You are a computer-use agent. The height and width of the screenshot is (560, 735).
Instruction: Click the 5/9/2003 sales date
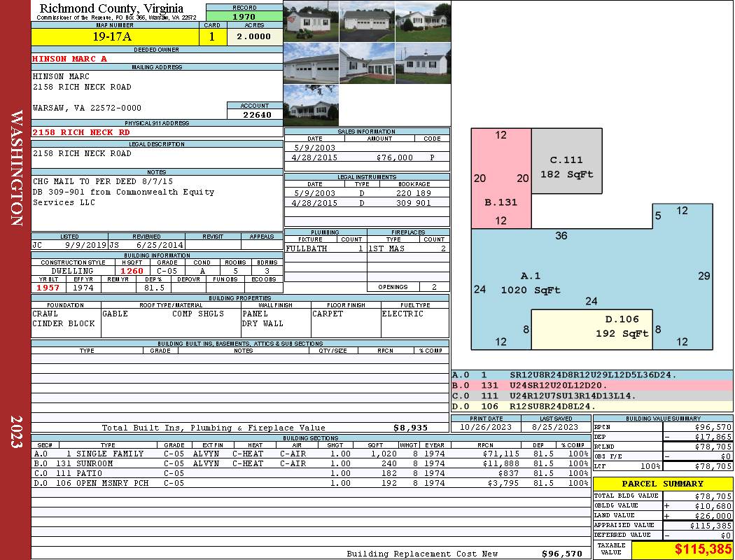(x=314, y=147)
